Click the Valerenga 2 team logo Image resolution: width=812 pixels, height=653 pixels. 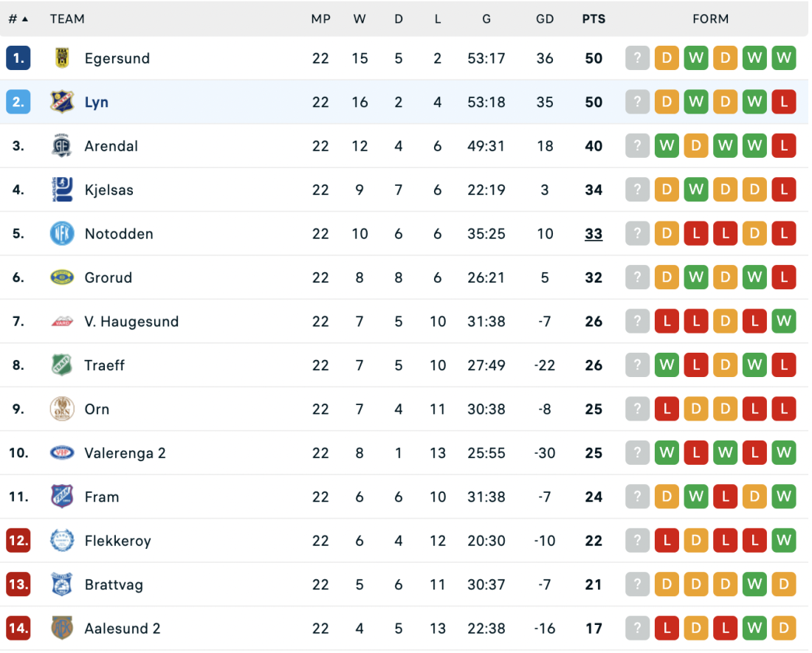[62, 453]
